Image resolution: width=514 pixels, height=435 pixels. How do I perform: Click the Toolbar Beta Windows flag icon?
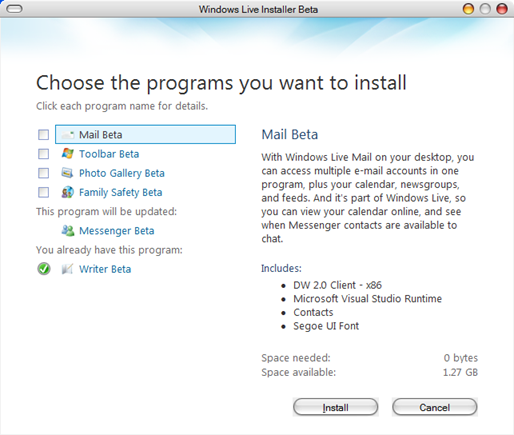tap(68, 154)
